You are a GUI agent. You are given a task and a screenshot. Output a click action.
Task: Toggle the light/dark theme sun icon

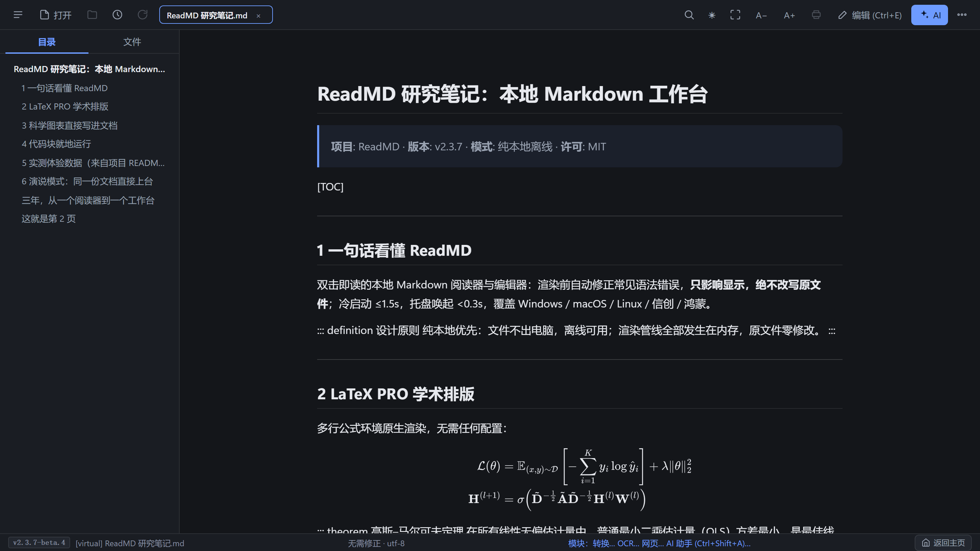point(712,15)
